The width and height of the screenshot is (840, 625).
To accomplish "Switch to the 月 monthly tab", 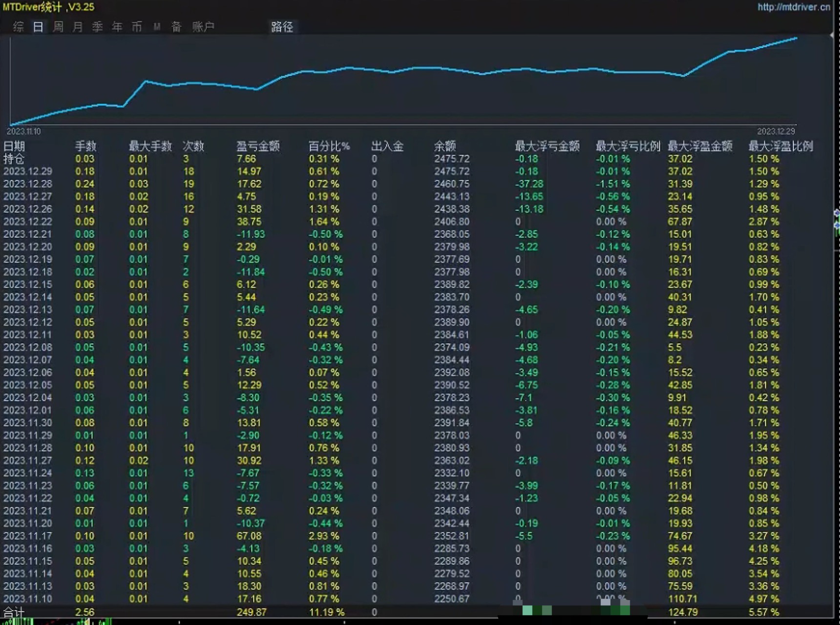I will 78,27.
